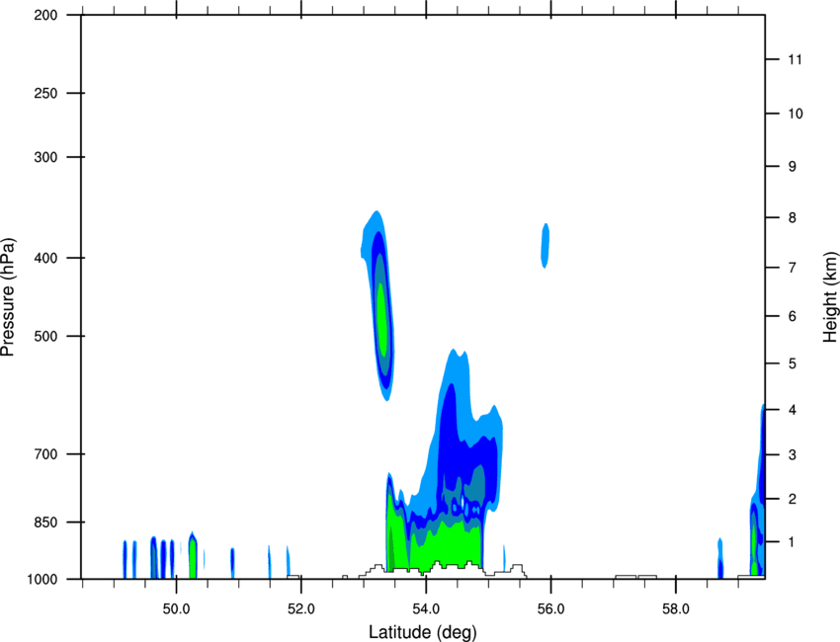Image resolution: width=840 pixels, height=642 pixels.
Task: Select the 300 pressure tick label
Action: [45, 157]
